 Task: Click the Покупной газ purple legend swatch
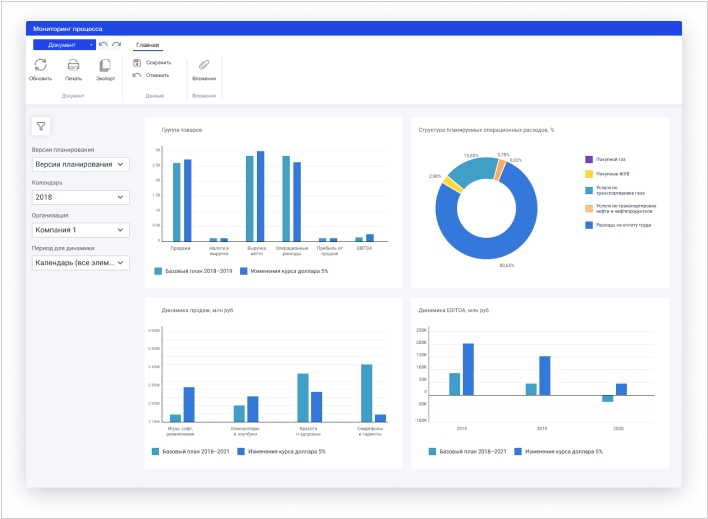click(589, 159)
